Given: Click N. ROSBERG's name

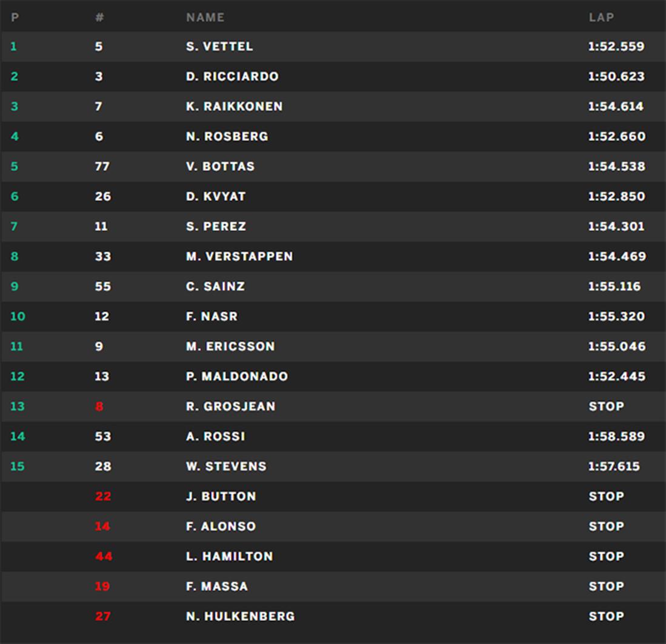Looking at the screenshot, I should 227,136.
